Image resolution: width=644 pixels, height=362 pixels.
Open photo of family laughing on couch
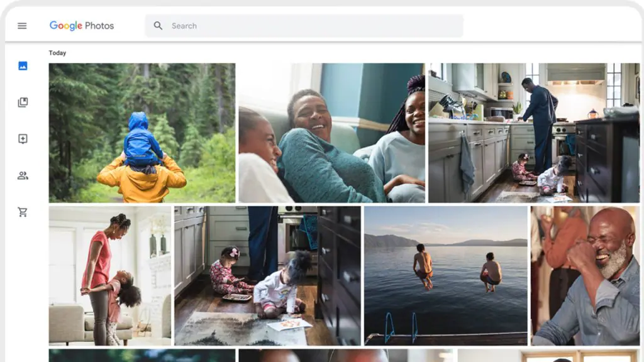(x=331, y=133)
